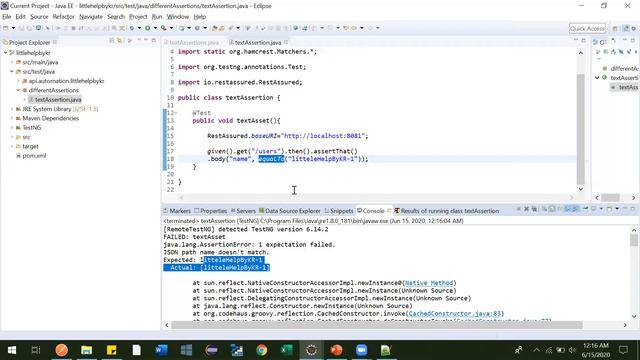Open the Source menu
The width and height of the screenshot is (640, 360).
39,17
